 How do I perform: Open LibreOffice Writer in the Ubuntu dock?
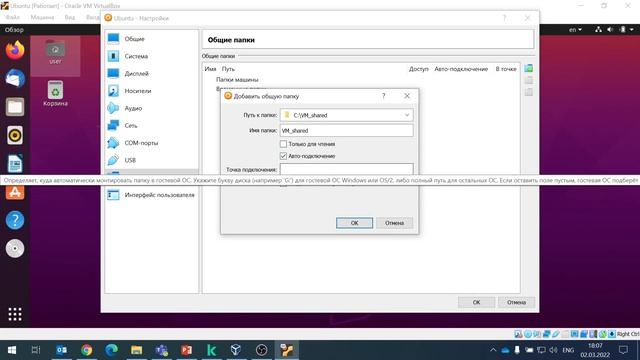click(15, 163)
